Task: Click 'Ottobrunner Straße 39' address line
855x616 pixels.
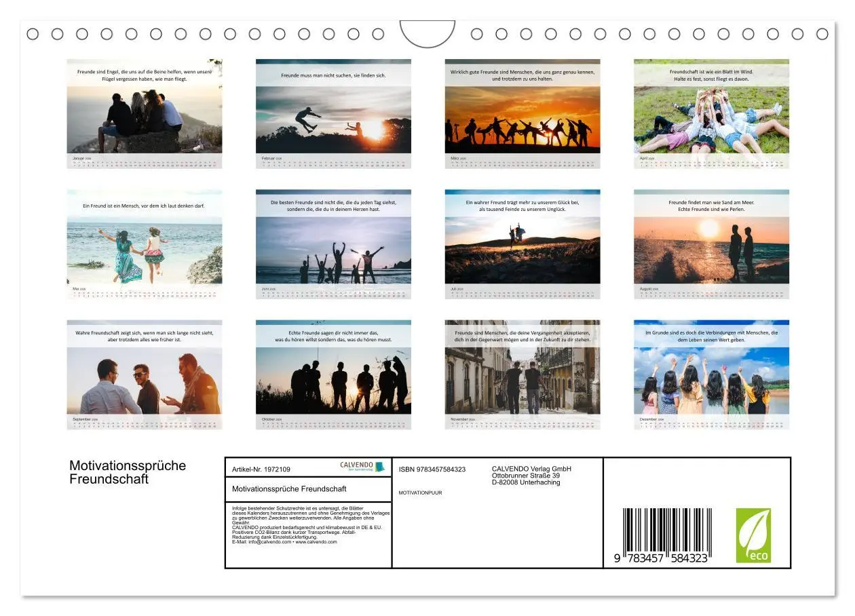Action: click(526, 476)
